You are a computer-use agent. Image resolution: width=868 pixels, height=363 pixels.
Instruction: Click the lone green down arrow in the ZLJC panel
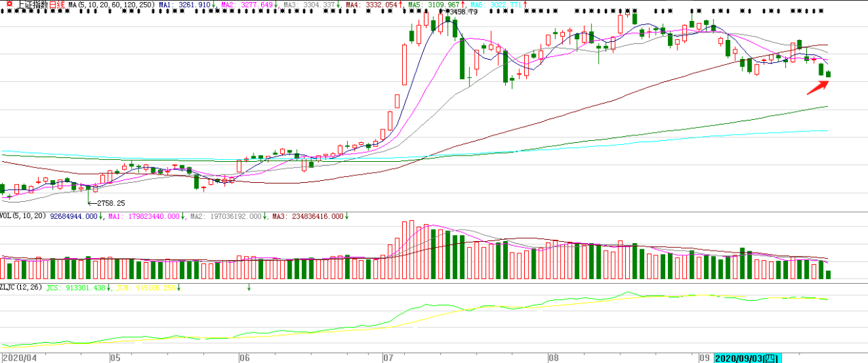[x=249, y=288]
